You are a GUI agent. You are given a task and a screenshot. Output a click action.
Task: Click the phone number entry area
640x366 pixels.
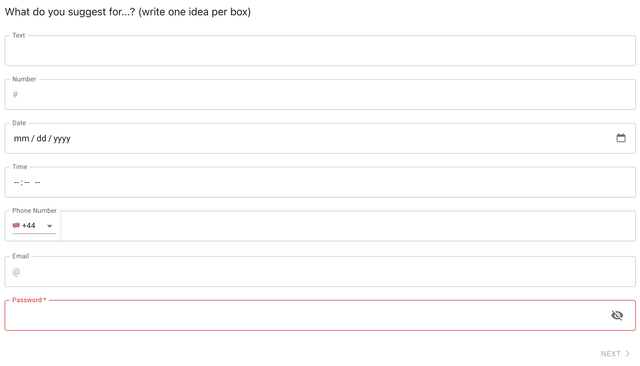point(348,226)
